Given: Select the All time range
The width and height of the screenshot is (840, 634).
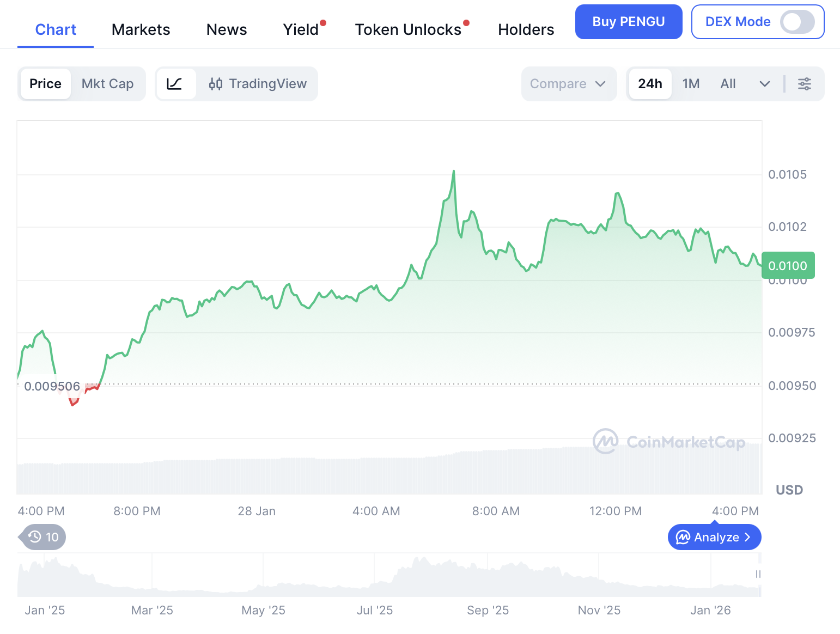Looking at the screenshot, I should (x=728, y=84).
